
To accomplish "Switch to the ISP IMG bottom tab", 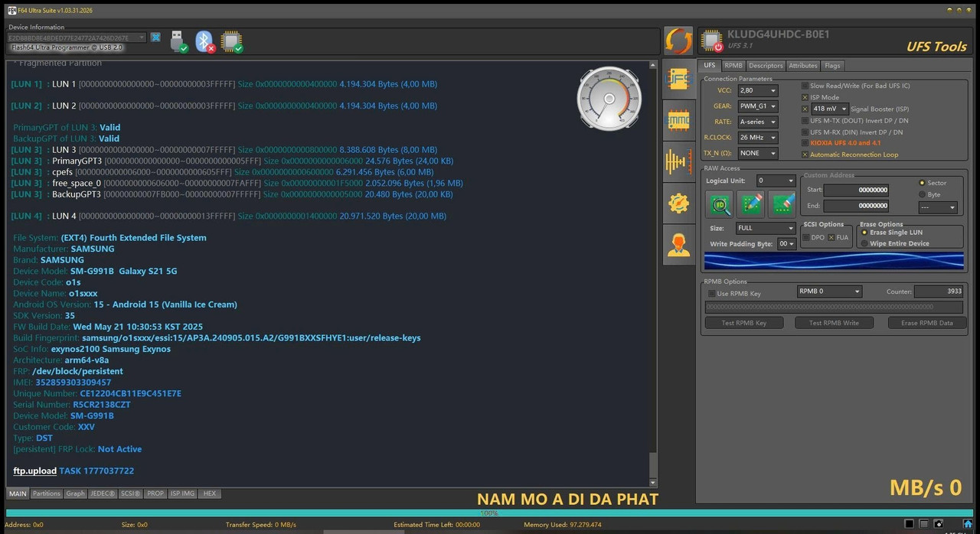I will [x=182, y=493].
